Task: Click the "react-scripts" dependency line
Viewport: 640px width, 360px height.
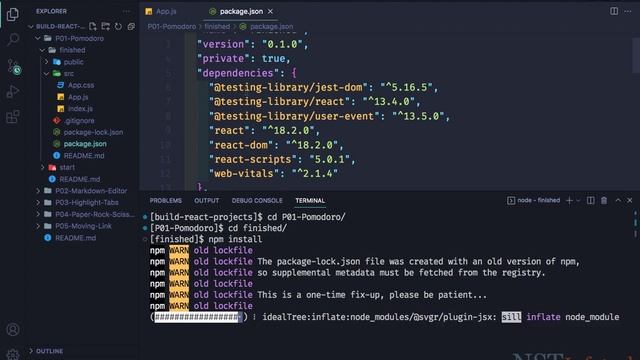Action: point(282,159)
